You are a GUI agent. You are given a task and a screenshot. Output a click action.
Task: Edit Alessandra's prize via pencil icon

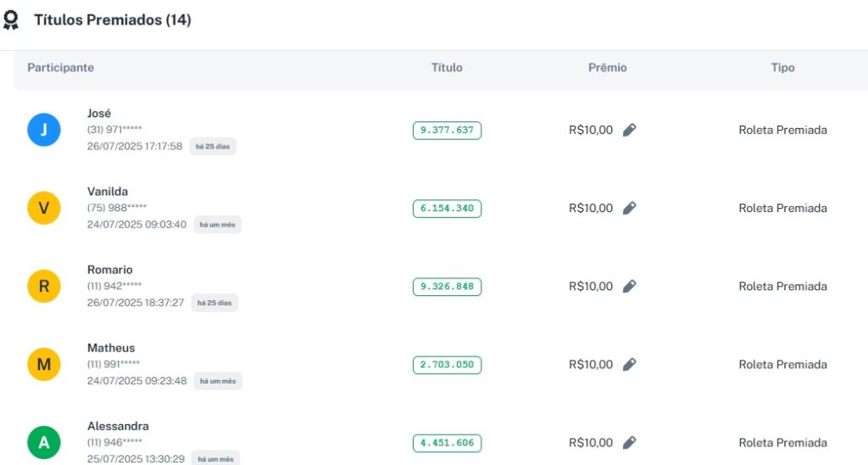pos(629,442)
